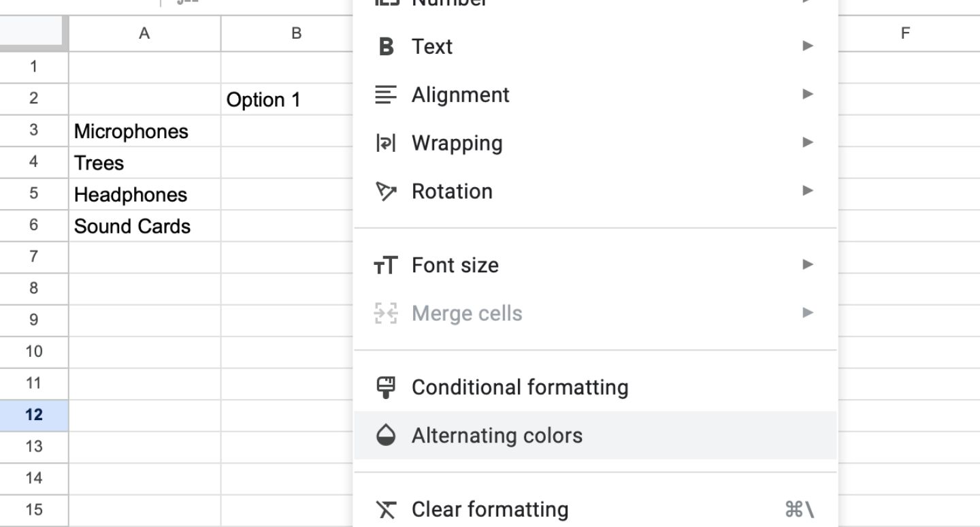
Task: Click the Rotation angled icon
Action: coord(386,191)
